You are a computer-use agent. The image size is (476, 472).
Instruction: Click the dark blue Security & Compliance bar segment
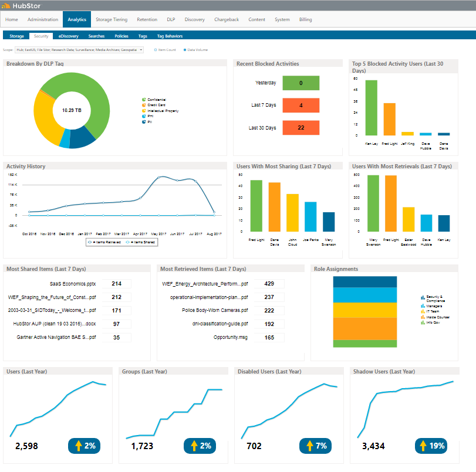[x=365, y=281]
